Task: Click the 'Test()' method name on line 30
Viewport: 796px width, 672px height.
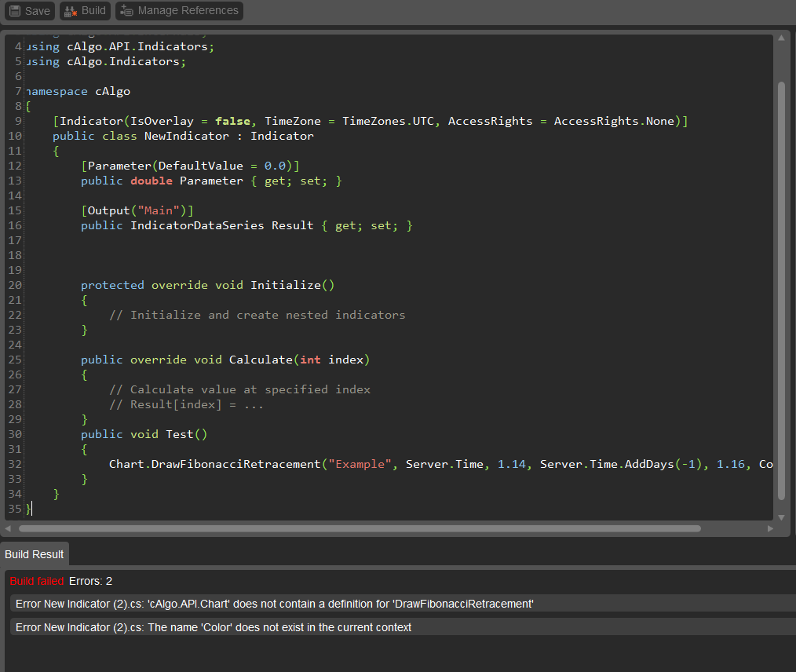Action: 186,434
